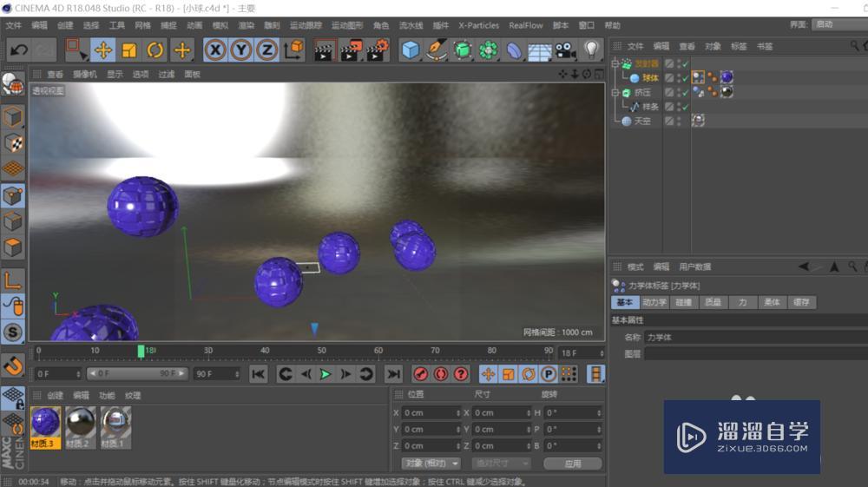Switch to the 动力学 tab

click(654, 302)
